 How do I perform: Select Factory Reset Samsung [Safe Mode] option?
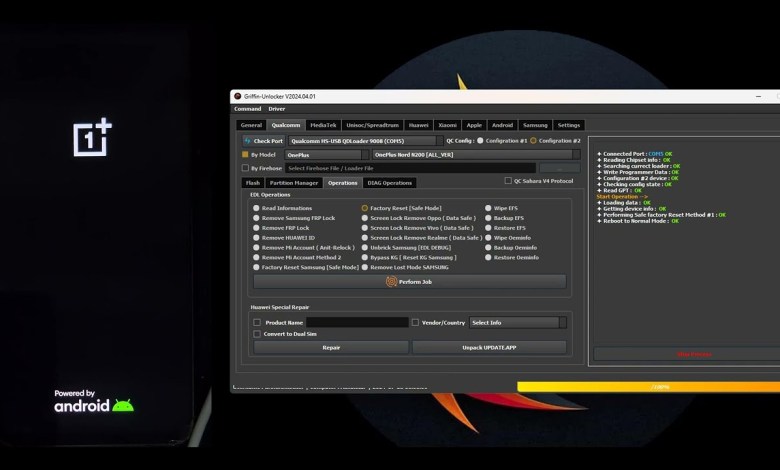pyautogui.click(x=256, y=268)
